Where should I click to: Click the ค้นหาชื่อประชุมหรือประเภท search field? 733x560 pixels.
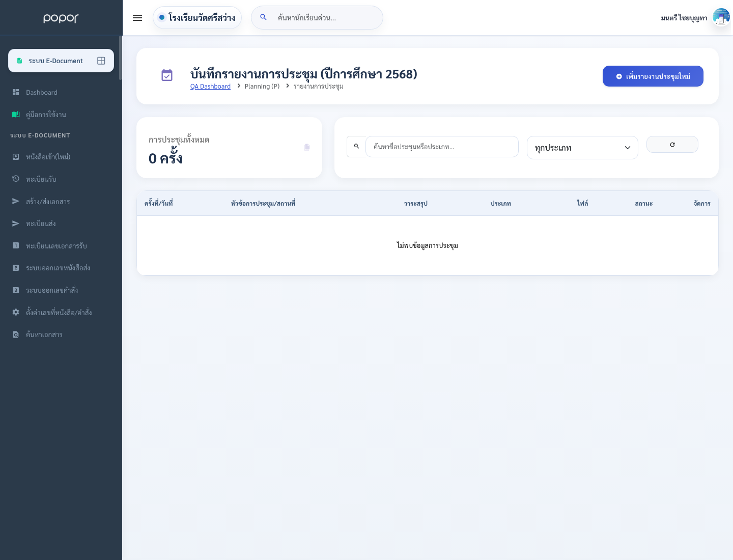point(442,147)
